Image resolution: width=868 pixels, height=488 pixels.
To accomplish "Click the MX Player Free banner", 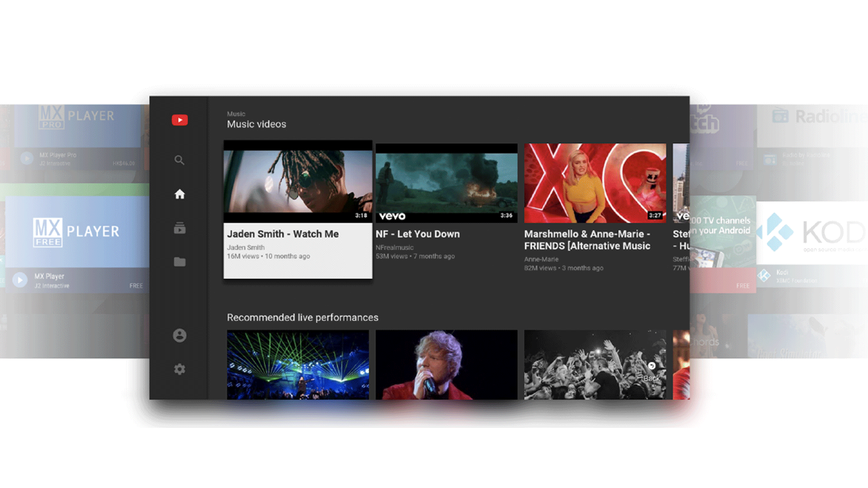I will (x=76, y=231).
